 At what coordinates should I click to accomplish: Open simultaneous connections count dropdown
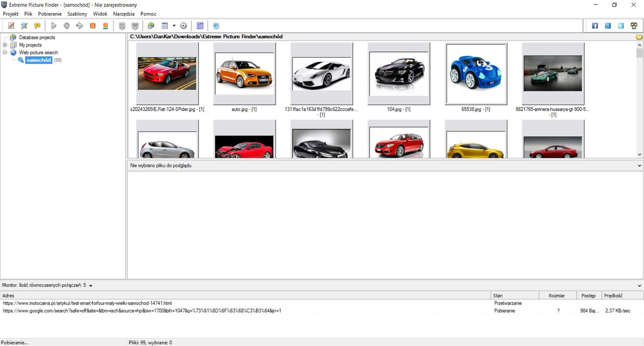click(x=91, y=286)
